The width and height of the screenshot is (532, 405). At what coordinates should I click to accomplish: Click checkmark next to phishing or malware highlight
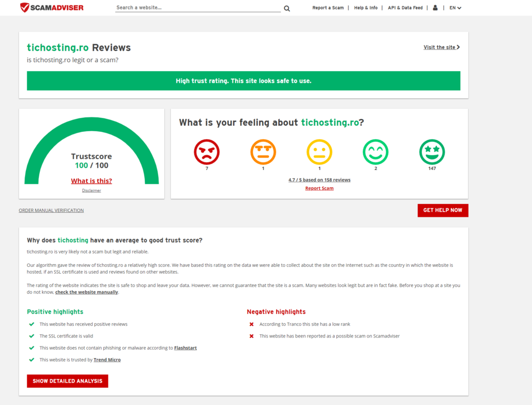coord(31,348)
